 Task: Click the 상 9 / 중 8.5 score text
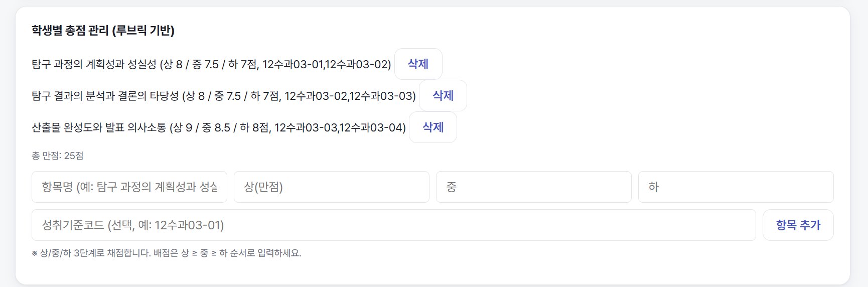point(202,127)
